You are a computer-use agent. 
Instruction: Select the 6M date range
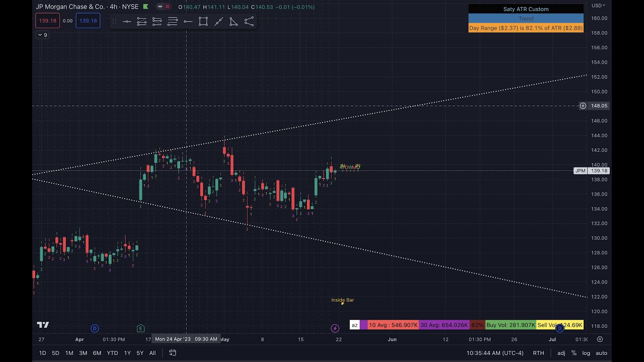coord(97,353)
